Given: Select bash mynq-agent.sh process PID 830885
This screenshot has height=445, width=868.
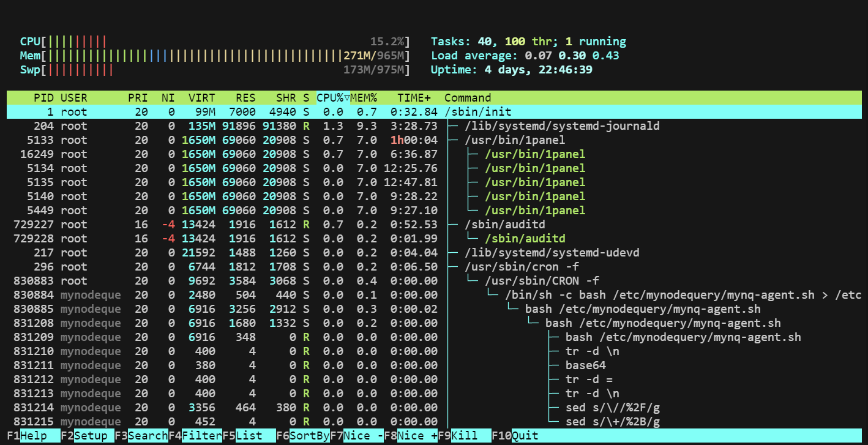Looking at the screenshot, I should [434, 309].
